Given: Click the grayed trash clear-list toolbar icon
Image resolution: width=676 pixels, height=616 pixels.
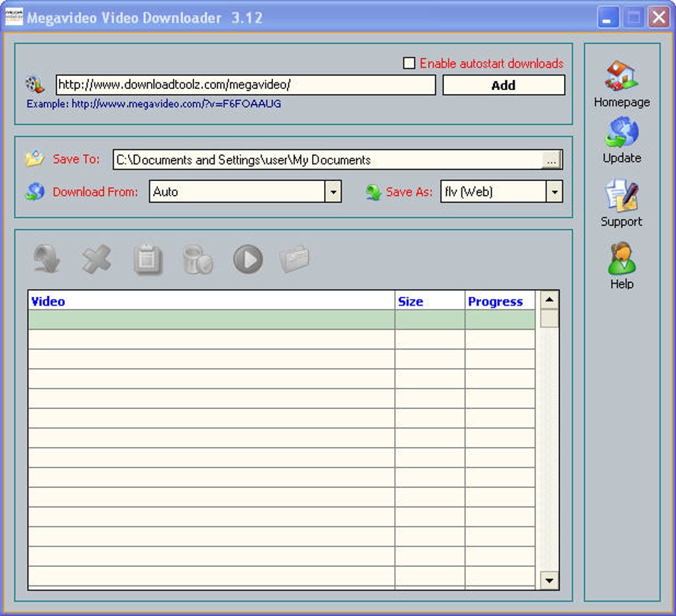Looking at the screenshot, I should 197,259.
